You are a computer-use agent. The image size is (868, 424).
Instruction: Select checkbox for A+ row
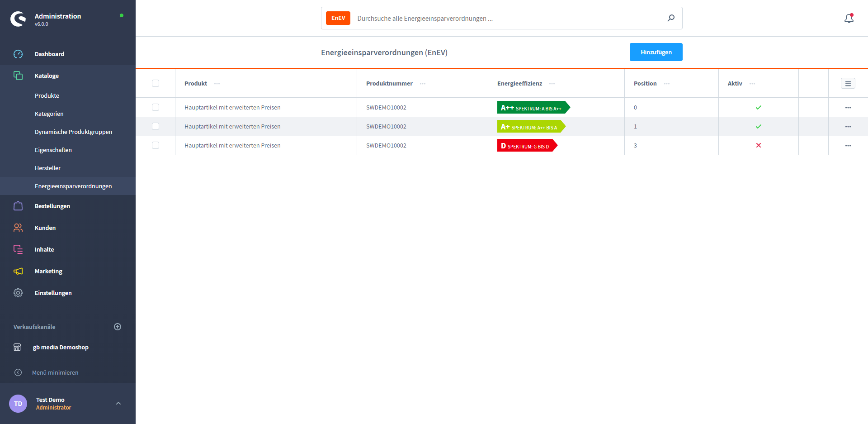coord(156,126)
